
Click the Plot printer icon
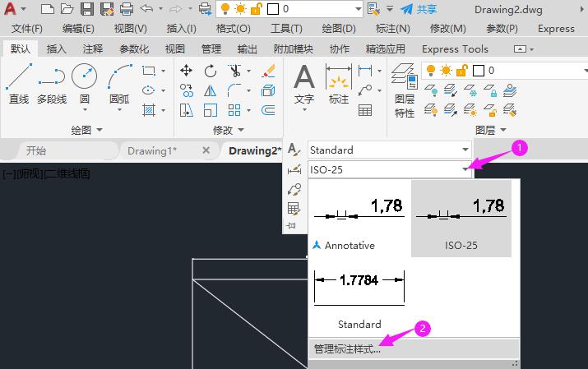127,9
